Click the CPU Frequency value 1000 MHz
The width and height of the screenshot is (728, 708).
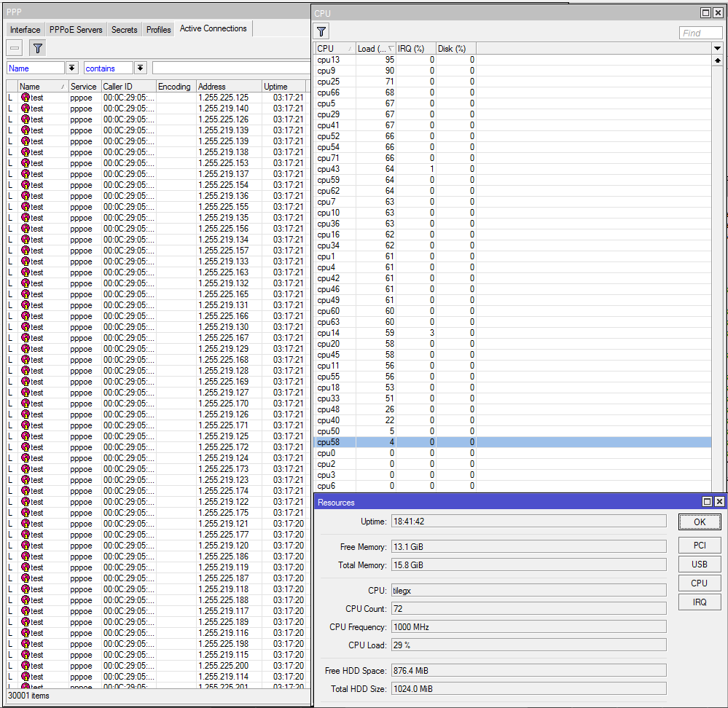coord(529,627)
